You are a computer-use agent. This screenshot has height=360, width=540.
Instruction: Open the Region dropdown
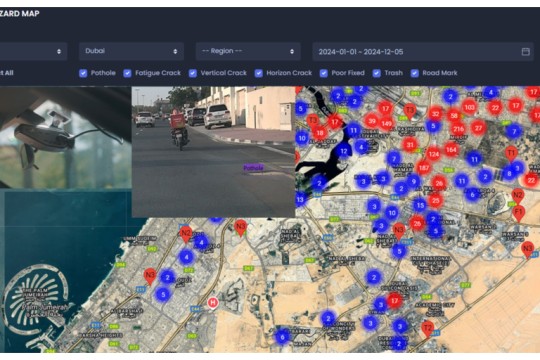248,51
